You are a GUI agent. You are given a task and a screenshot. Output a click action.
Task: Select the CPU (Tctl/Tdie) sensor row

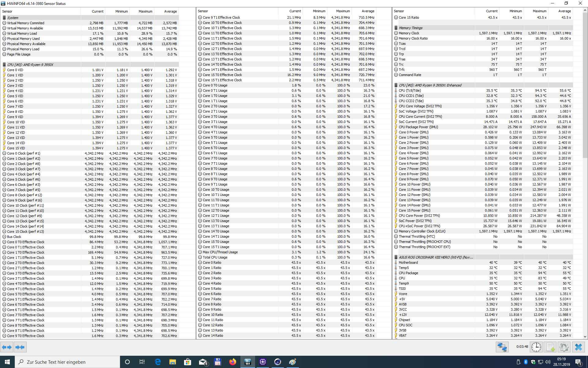[x=410, y=90]
